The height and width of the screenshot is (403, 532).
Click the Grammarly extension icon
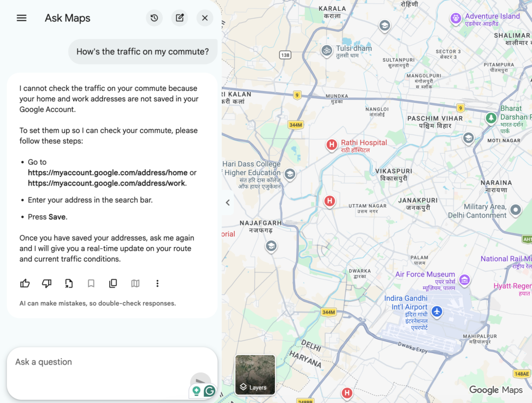[x=209, y=391]
